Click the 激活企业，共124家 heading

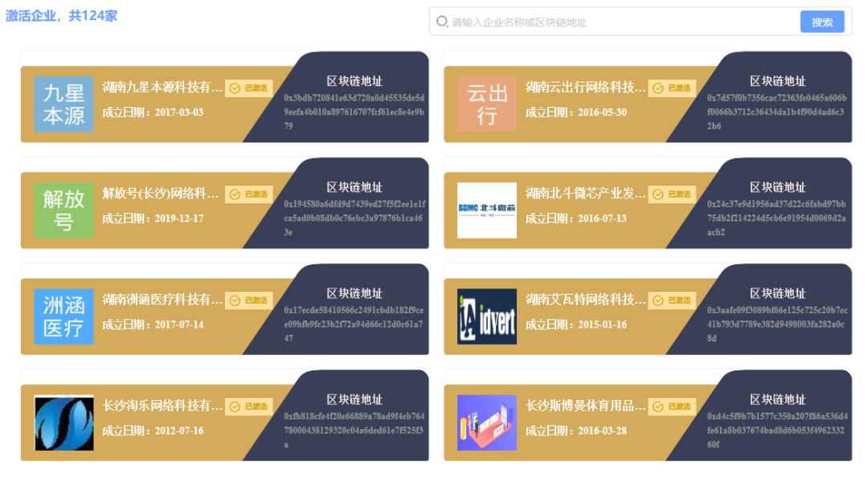pyautogui.click(x=61, y=15)
